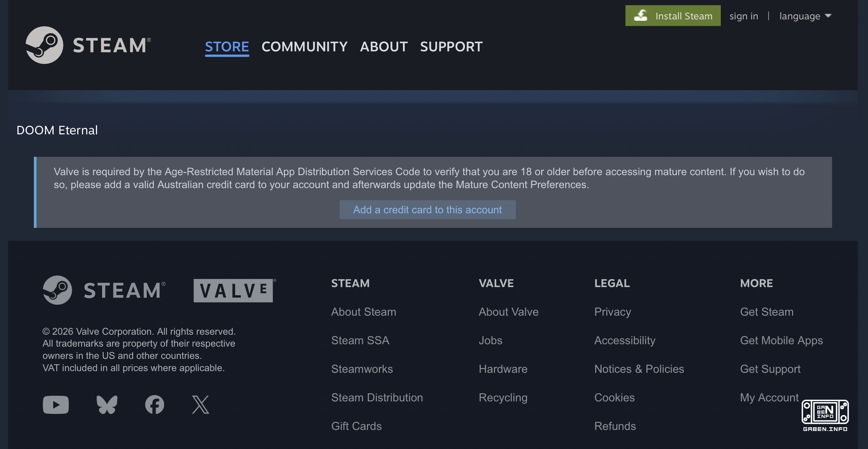Open the Facebook icon in footer
868x449 pixels.
point(155,404)
